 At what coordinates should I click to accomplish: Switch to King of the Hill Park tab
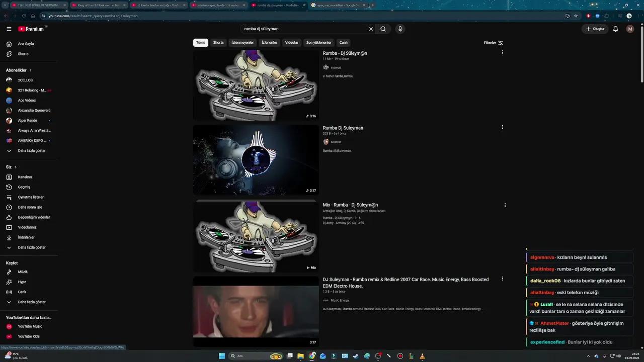pyautogui.click(x=98, y=5)
